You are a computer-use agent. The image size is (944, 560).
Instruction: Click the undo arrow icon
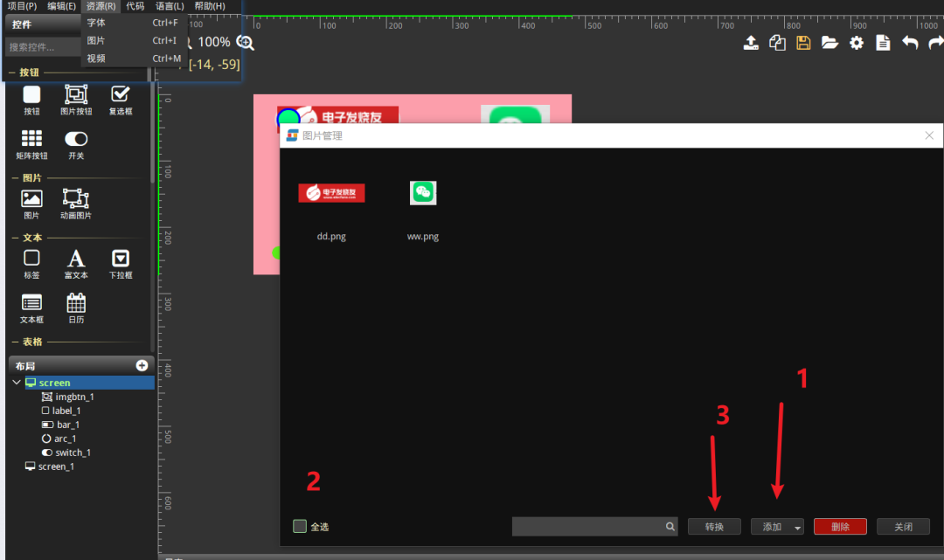(x=910, y=43)
